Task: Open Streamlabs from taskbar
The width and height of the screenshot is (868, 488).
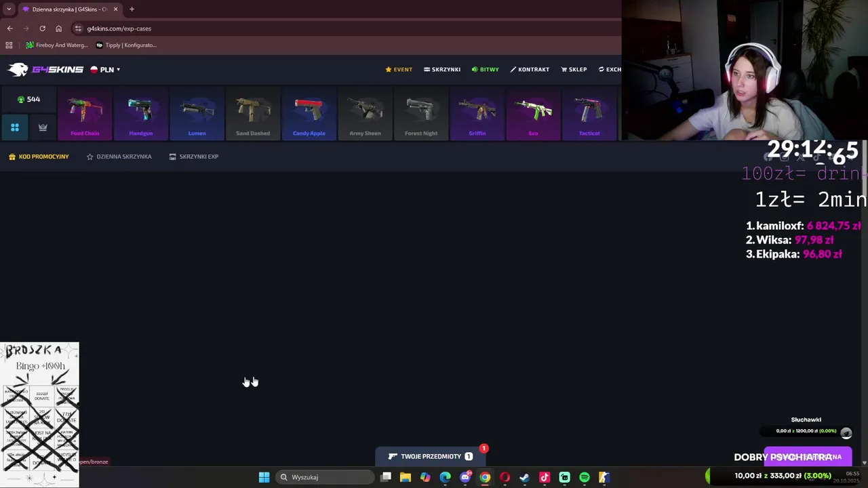Action: tap(564, 477)
